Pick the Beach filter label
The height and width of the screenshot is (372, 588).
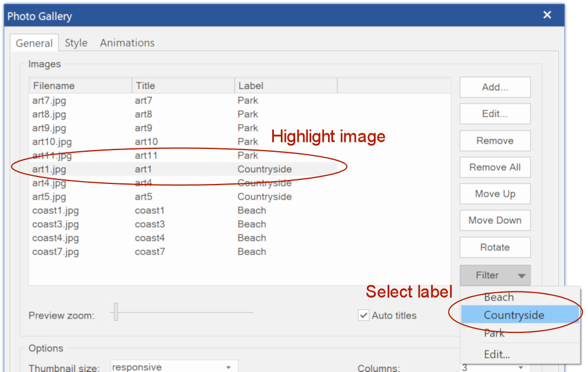(498, 297)
